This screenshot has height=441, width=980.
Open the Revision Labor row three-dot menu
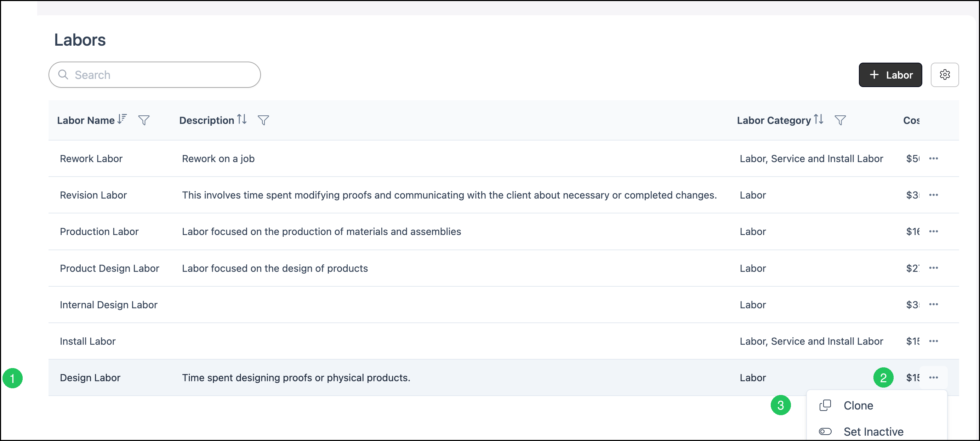click(x=933, y=195)
